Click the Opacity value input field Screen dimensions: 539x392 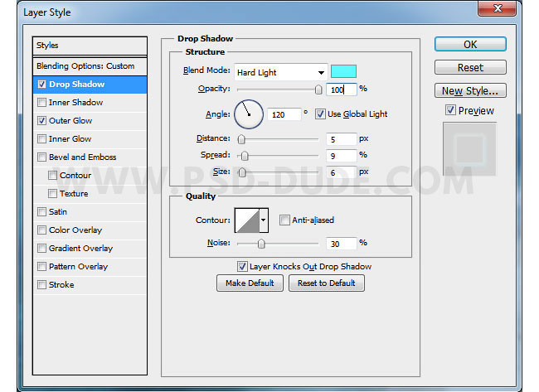[x=341, y=89]
